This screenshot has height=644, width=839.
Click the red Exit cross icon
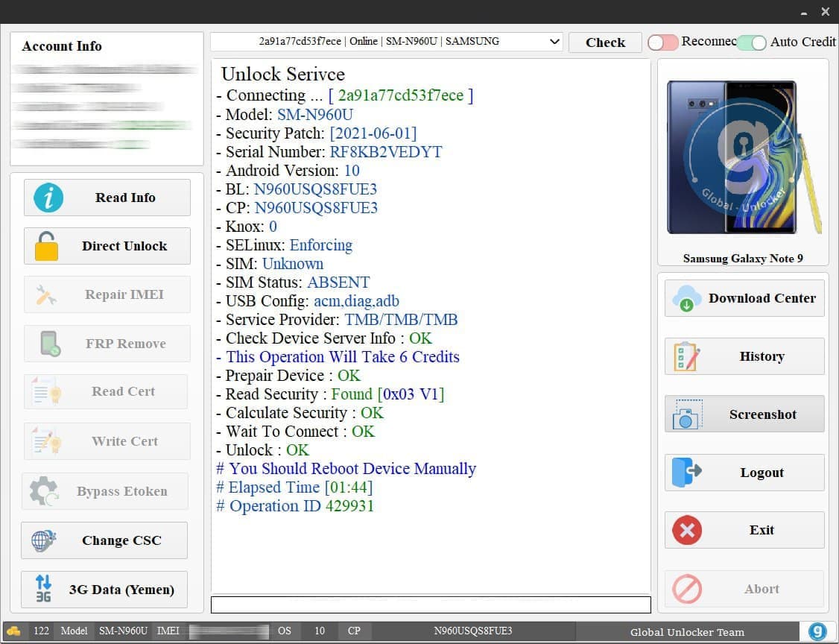click(687, 530)
